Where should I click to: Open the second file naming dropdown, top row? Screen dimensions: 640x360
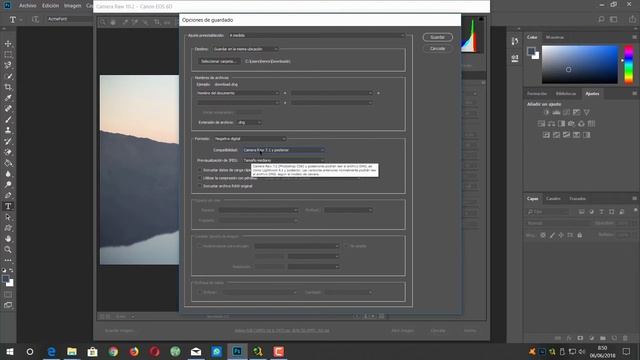(332, 93)
